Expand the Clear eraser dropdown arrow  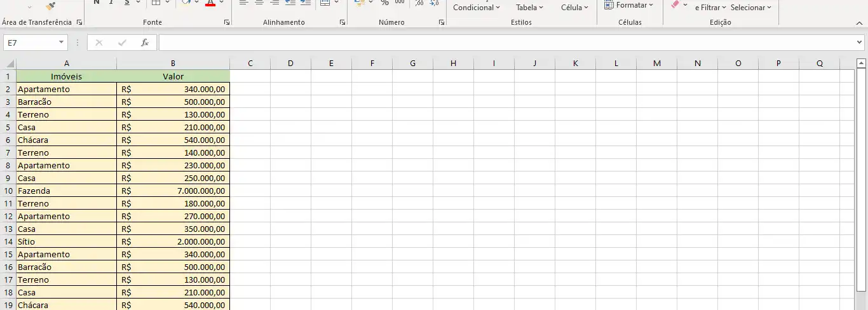[686, 4]
